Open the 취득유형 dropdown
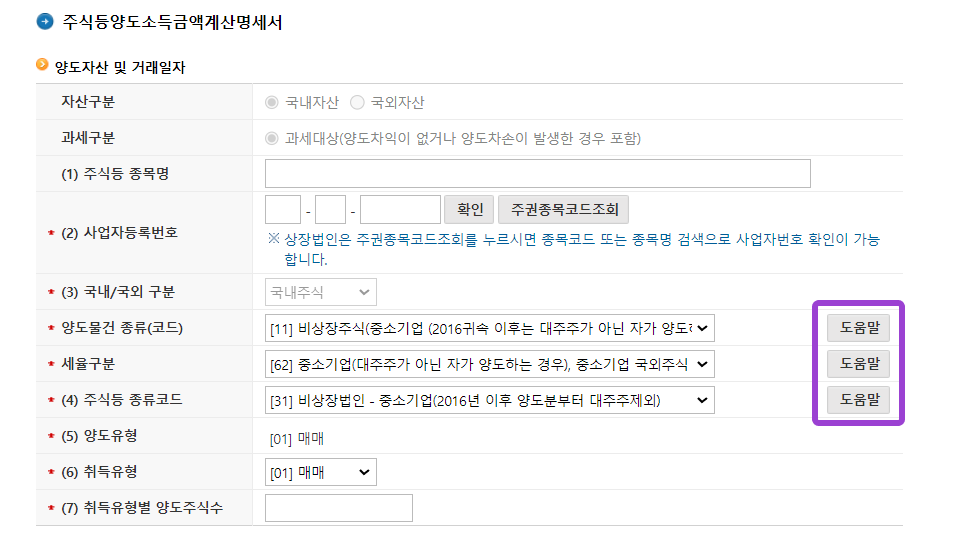Viewport: 953px width, 541px height. [x=321, y=472]
